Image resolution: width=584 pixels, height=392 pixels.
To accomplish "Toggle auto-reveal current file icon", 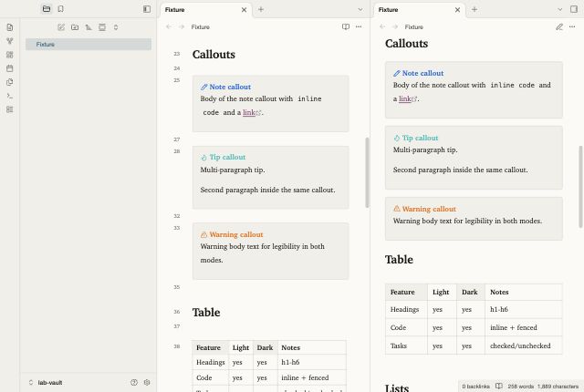I will coord(102,27).
